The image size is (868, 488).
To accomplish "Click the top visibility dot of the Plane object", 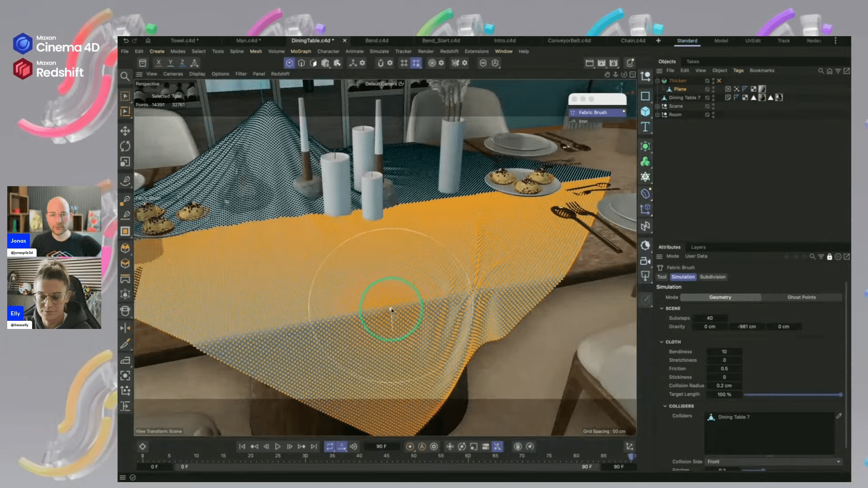I will [x=713, y=88].
